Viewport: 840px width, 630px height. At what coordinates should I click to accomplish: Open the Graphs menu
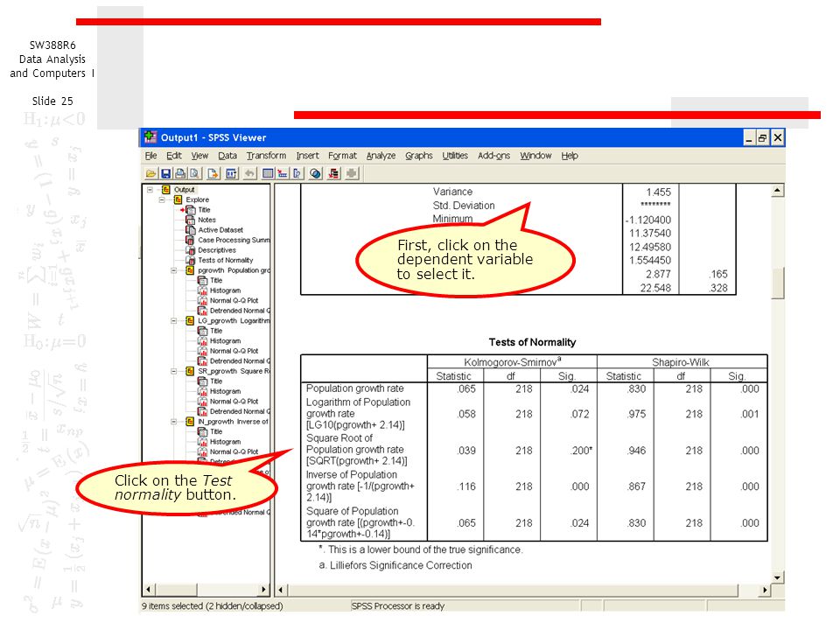(418, 156)
